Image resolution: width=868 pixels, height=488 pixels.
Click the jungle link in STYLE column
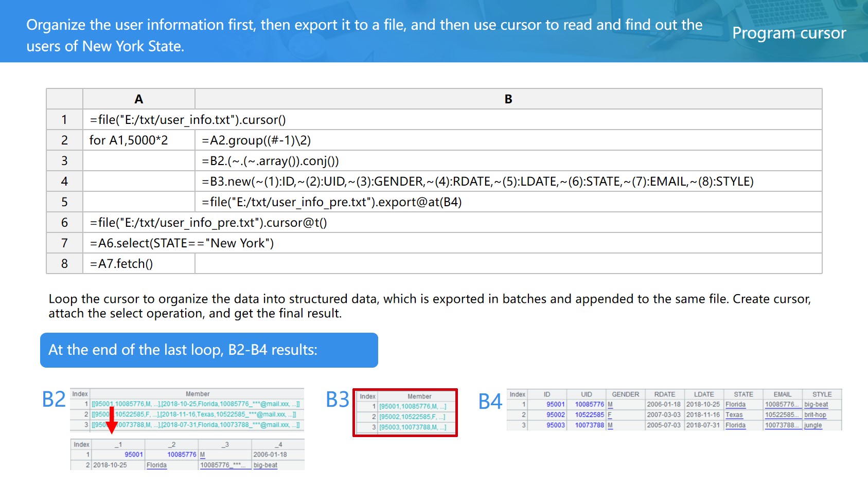click(813, 425)
